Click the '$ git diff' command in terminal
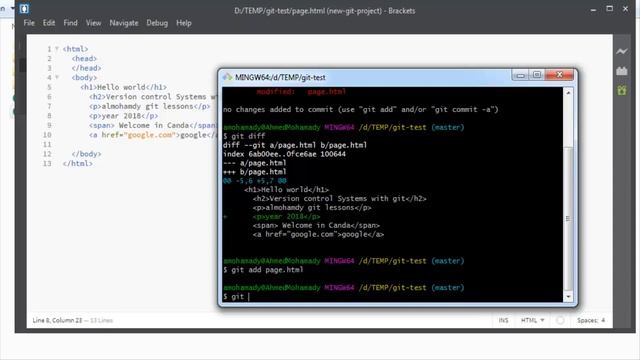Image resolution: width=640 pixels, height=360 pixels. coord(244,136)
